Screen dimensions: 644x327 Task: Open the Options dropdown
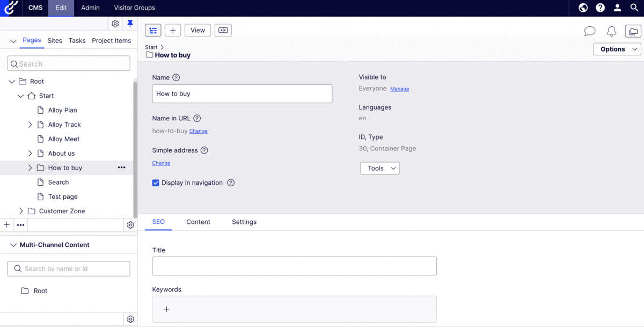click(617, 49)
